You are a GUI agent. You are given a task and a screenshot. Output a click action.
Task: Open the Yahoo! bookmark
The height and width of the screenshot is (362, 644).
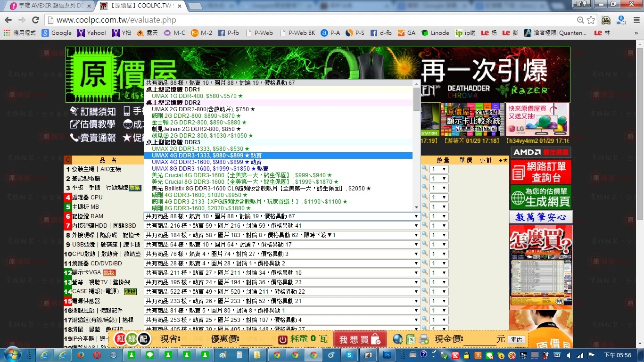click(x=92, y=33)
